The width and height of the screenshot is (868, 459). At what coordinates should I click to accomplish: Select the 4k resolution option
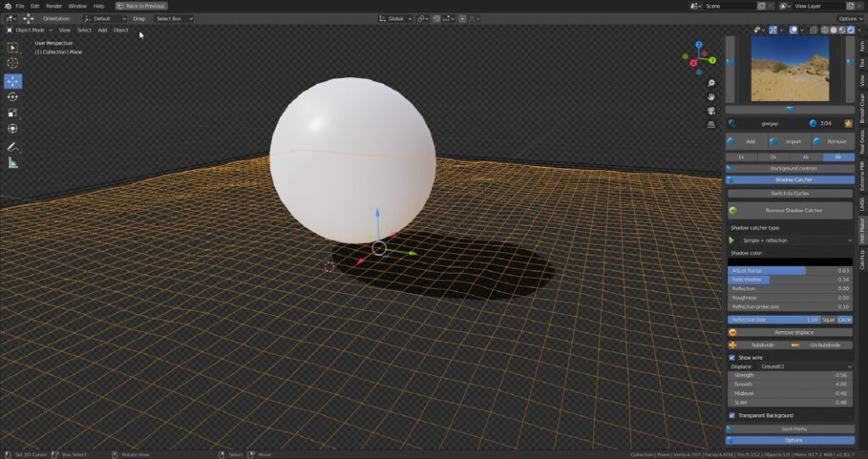[x=805, y=157]
